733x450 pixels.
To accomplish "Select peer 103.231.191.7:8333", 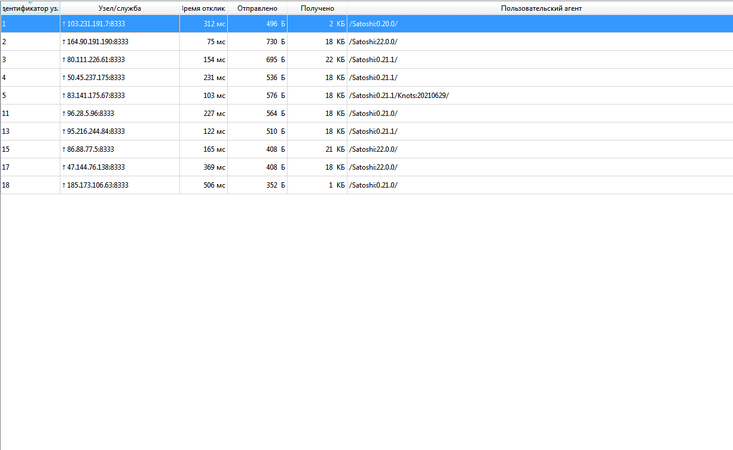I will pyautogui.click(x=96, y=23).
